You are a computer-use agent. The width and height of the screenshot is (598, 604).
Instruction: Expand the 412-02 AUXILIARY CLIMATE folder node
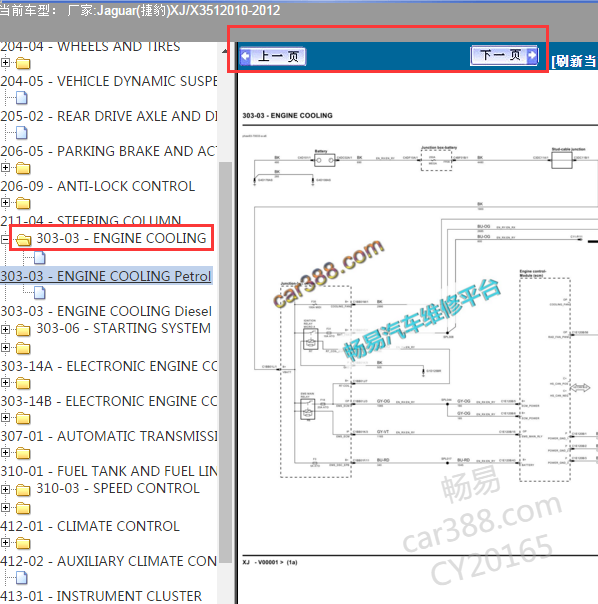(5, 542)
